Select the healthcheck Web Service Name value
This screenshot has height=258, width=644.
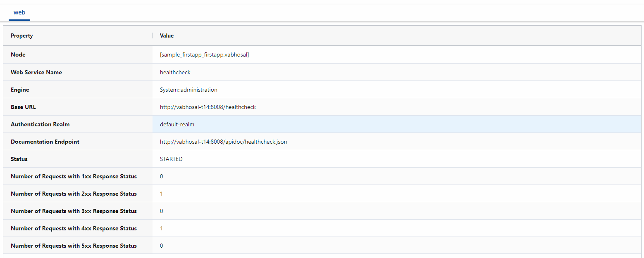point(175,72)
